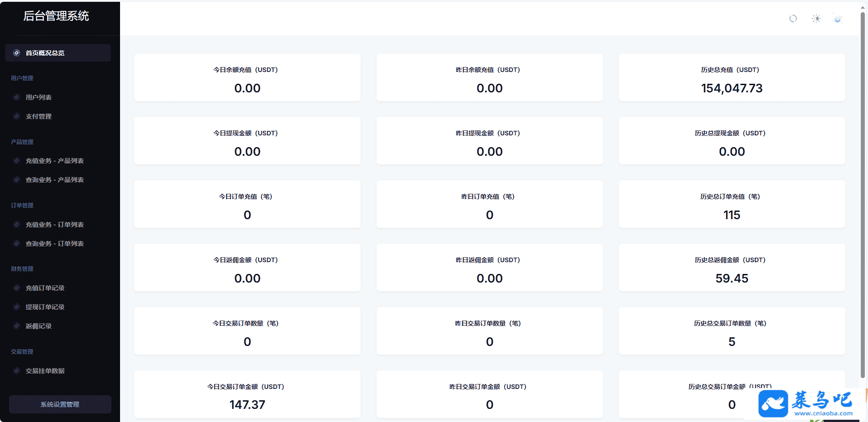
Task: Click the 系统设置管理 button
Action: coord(60,404)
